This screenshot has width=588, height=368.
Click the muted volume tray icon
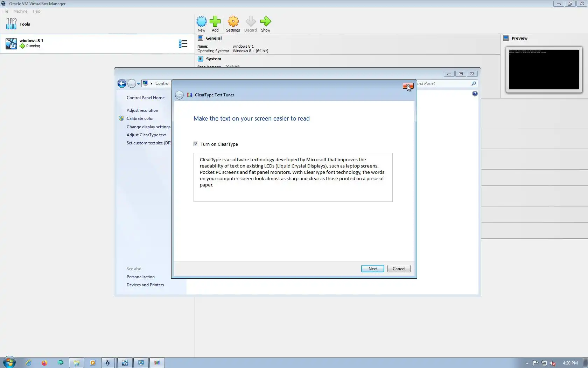pos(553,363)
